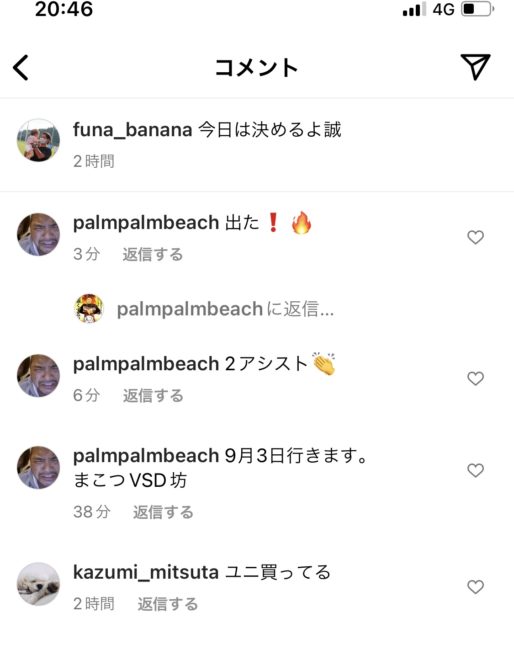
Task: Tap the palmpalmbeachに返信 reply field
Action: (x=225, y=309)
